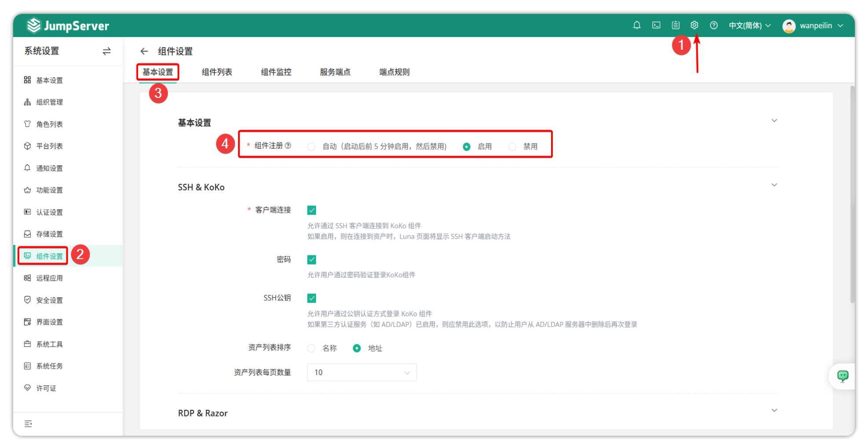Screen dimensions: 868x445
Task: Open the notifications bell icon
Action: coord(636,26)
